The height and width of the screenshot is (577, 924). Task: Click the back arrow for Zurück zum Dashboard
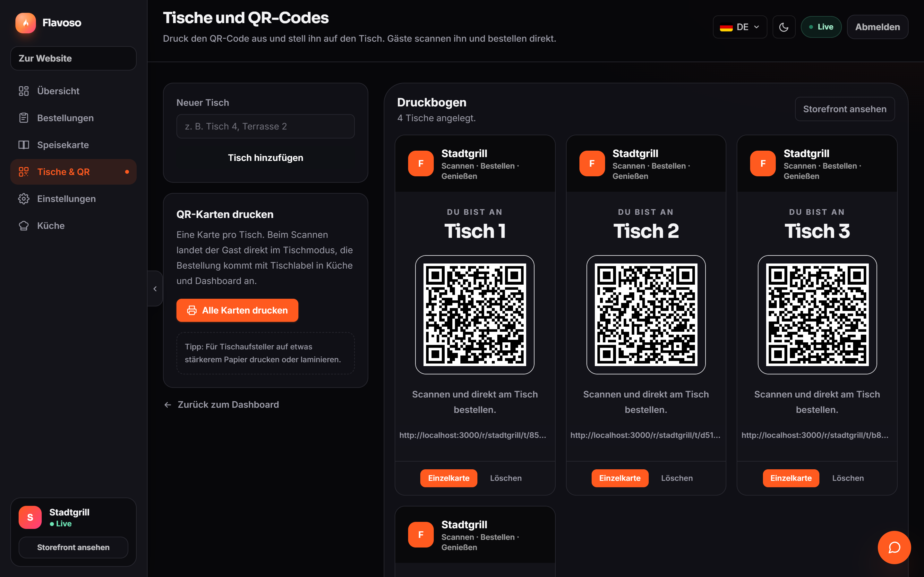click(167, 405)
